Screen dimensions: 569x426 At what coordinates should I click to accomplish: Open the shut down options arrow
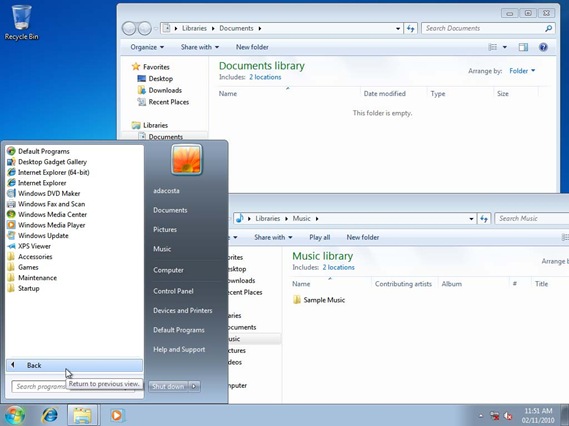pyautogui.click(x=194, y=386)
